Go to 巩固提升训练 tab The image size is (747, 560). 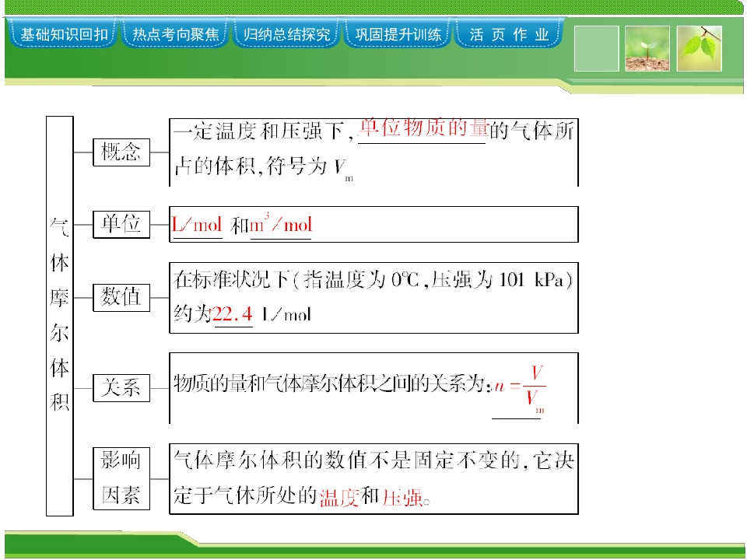(x=398, y=33)
